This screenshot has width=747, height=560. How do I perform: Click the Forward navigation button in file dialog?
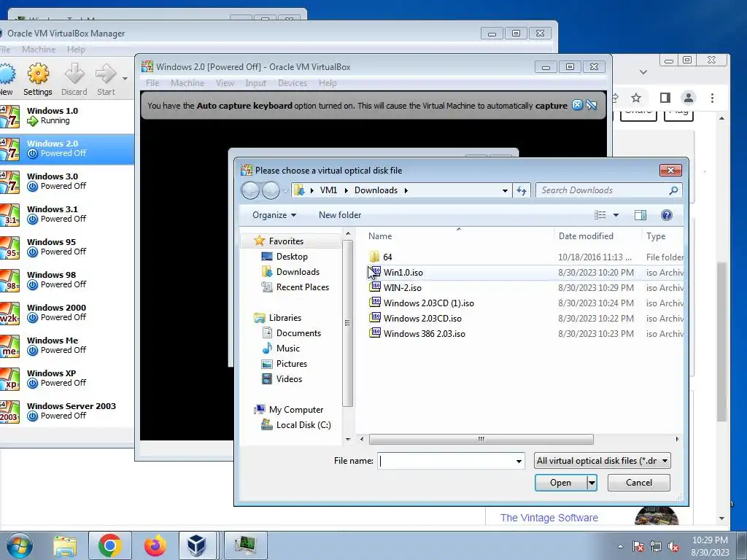coord(271,190)
